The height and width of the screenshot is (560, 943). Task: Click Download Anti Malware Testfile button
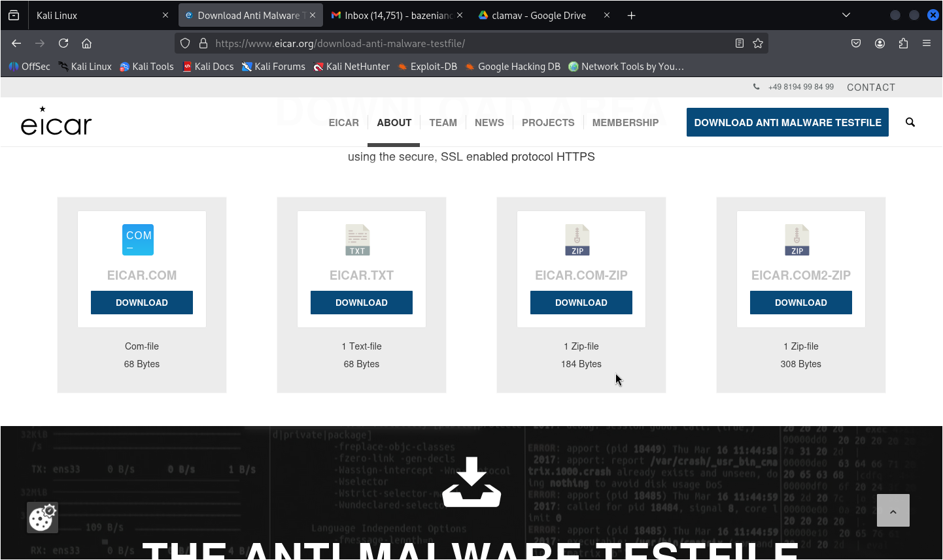pyautogui.click(x=787, y=122)
